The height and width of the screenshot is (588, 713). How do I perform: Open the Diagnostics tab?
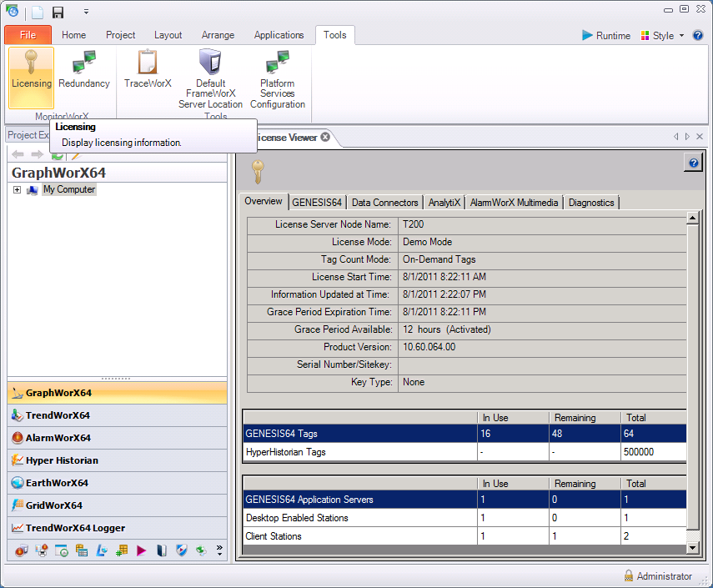click(x=591, y=203)
